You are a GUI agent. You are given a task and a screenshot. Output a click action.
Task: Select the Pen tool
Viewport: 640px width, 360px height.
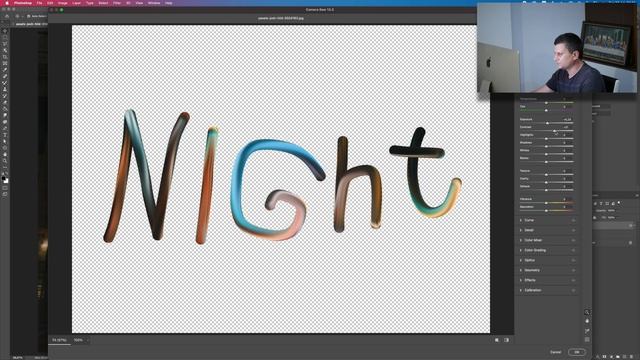(5, 129)
